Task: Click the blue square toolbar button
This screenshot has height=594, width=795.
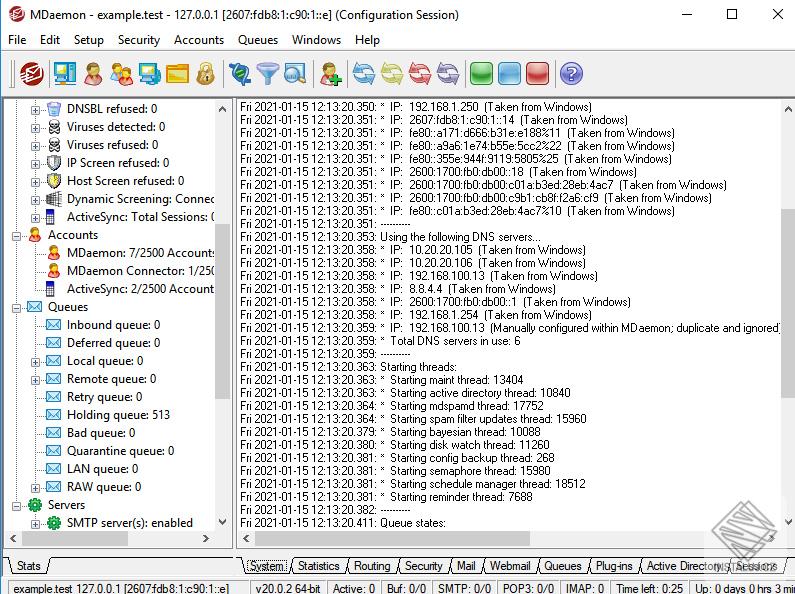Action: (509, 73)
